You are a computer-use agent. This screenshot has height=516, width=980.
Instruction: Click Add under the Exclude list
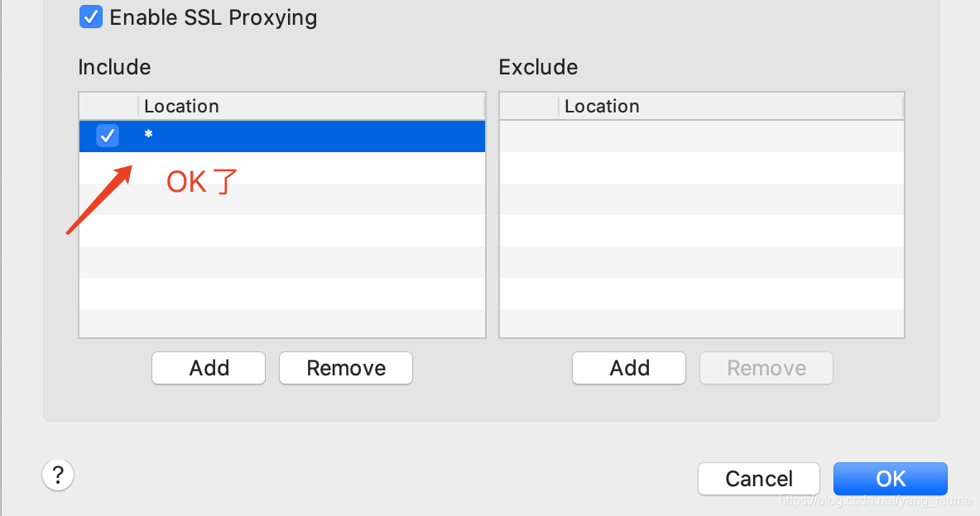(629, 368)
